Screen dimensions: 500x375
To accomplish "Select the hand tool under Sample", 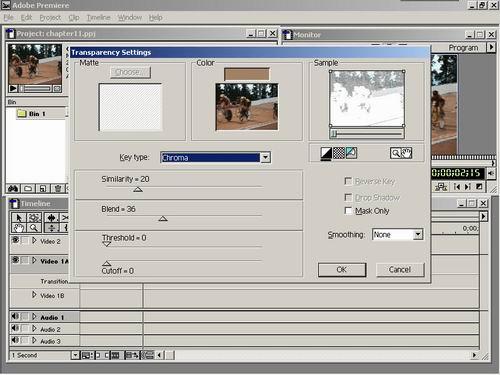I will 406,153.
